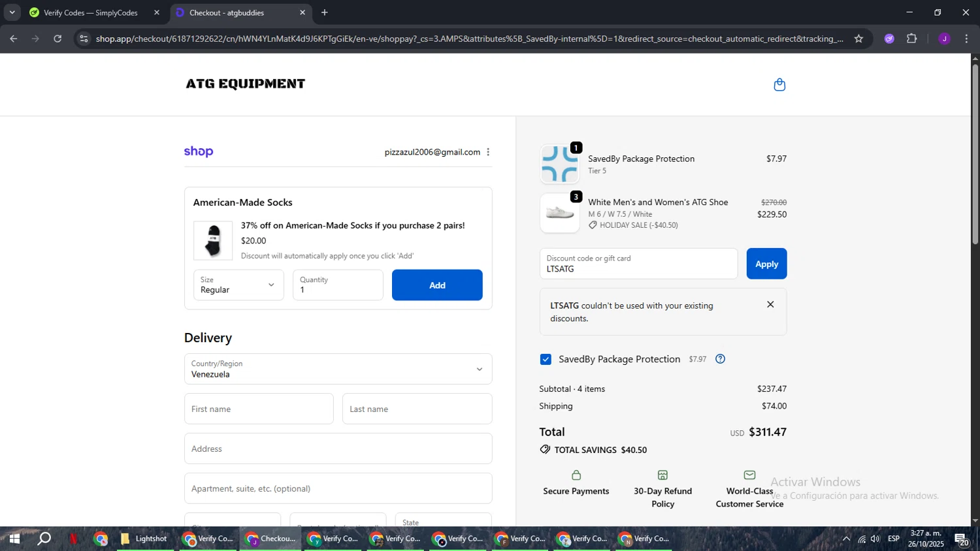Viewport: 980px width, 551px height.
Task: Open network Wi-Fi tray icon
Action: click(x=862, y=539)
